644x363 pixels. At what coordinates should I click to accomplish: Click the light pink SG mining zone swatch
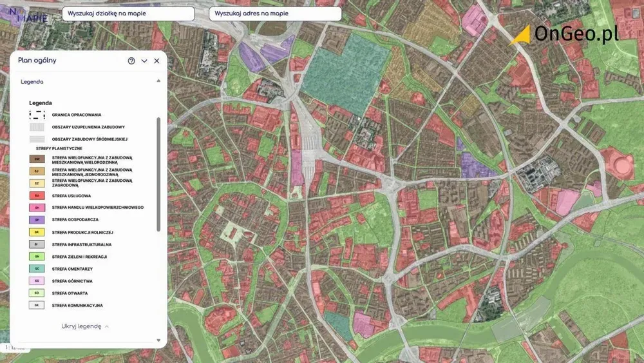[37, 280]
